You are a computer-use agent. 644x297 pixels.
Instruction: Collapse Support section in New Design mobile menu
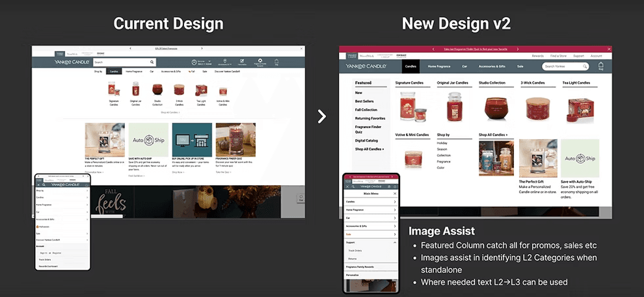click(x=395, y=242)
